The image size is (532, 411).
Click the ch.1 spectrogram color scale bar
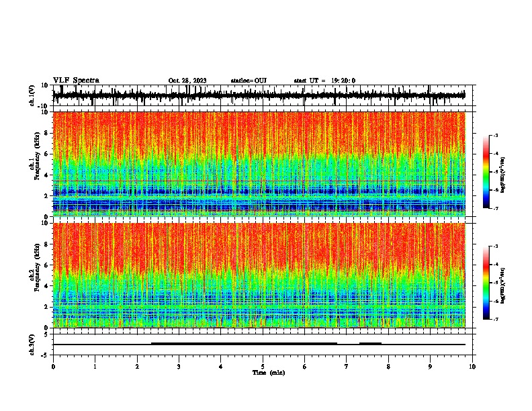tap(486, 172)
